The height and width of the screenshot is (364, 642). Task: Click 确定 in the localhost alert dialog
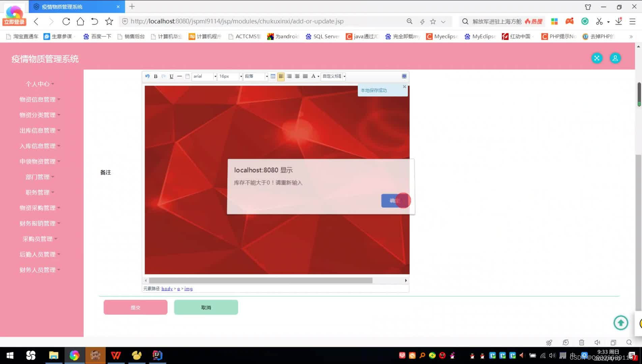click(x=394, y=201)
